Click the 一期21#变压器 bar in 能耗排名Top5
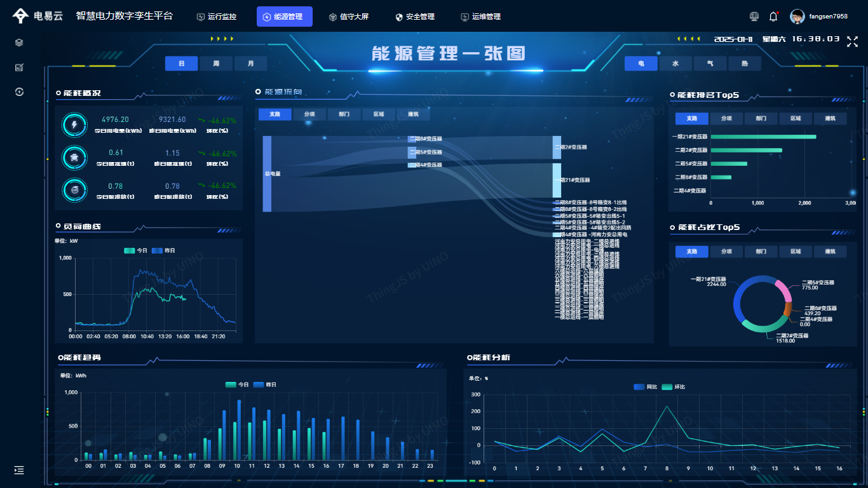The height and width of the screenshot is (488, 868). (763, 137)
